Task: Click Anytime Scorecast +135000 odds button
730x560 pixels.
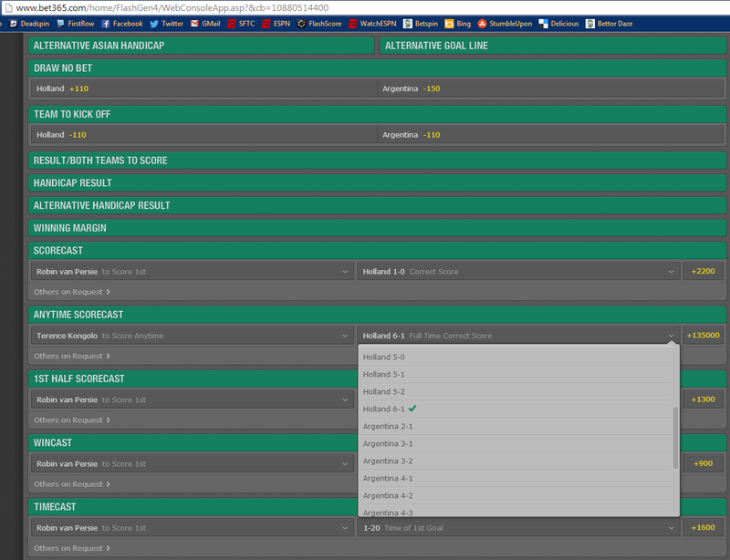Action: point(703,336)
